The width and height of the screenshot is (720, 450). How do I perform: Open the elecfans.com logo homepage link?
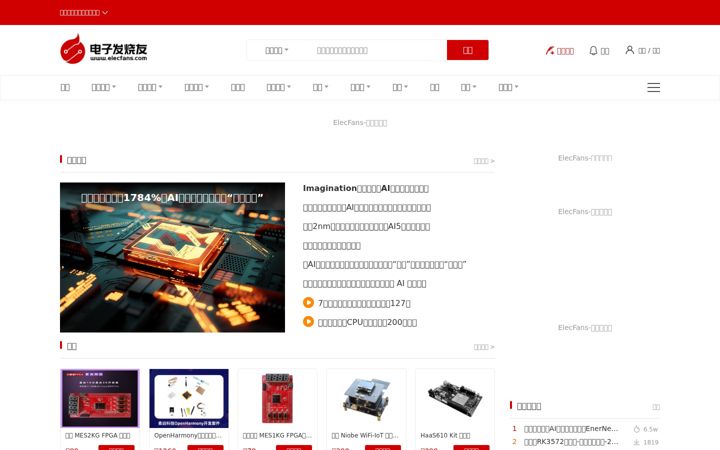click(x=104, y=49)
